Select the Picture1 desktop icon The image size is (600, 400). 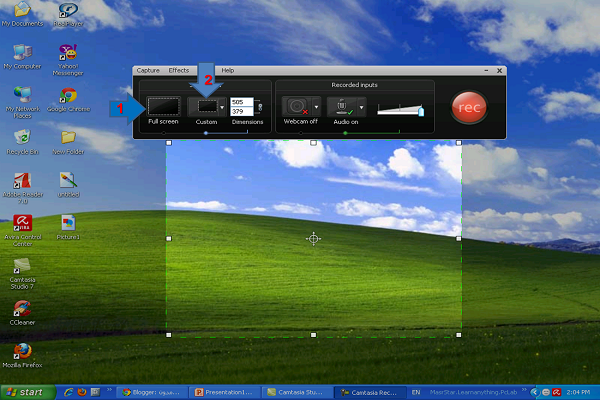pos(68,228)
